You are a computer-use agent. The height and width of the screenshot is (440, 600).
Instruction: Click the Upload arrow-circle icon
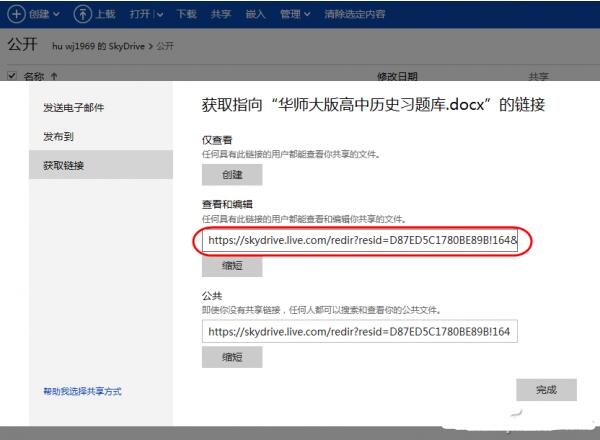click(82, 15)
